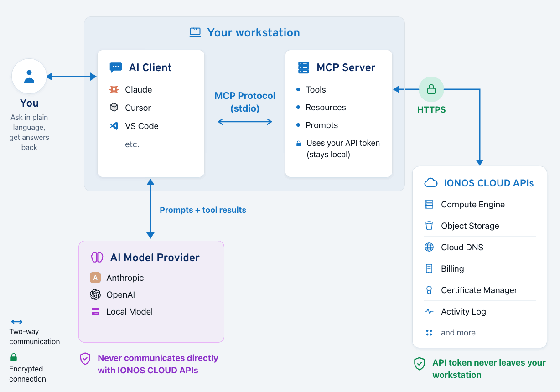Click the Activity Log pulse icon
Screen dimensions: 560x392
tap(429, 311)
